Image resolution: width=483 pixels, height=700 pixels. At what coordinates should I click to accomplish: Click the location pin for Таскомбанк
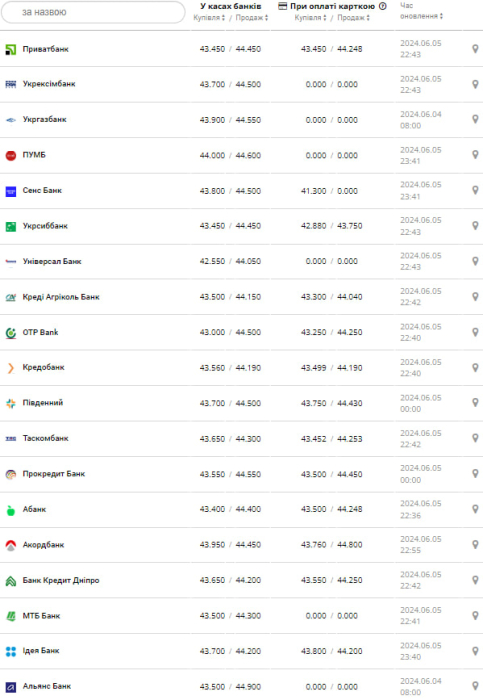[x=475, y=438]
